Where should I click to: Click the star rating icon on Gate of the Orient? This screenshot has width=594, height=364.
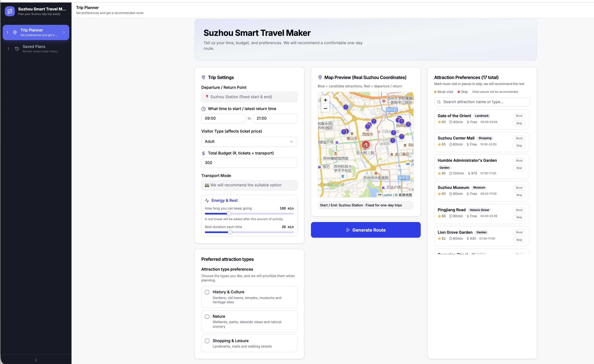click(x=439, y=122)
